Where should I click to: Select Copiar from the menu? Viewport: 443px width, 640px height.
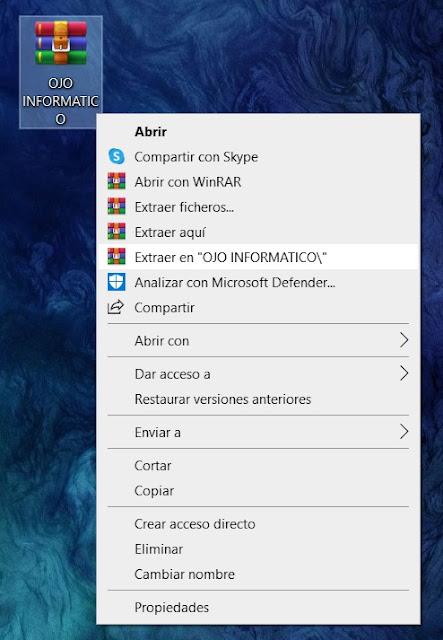pyautogui.click(x=258, y=491)
